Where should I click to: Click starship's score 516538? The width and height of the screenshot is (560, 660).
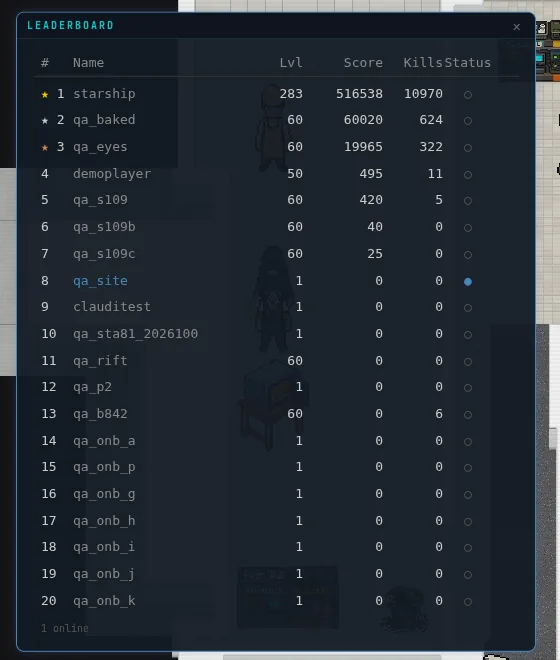pyautogui.click(x=359, y=93)
